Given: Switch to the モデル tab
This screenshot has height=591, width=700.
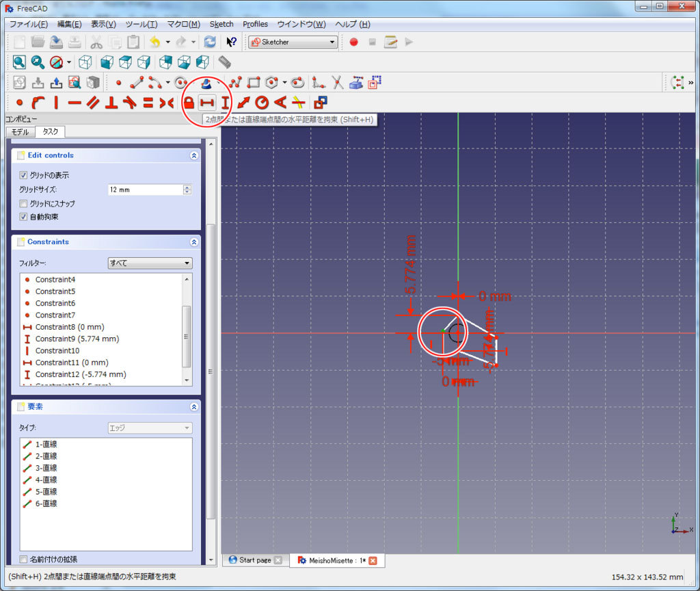Looking at the screenshot, I should [20, 132].
